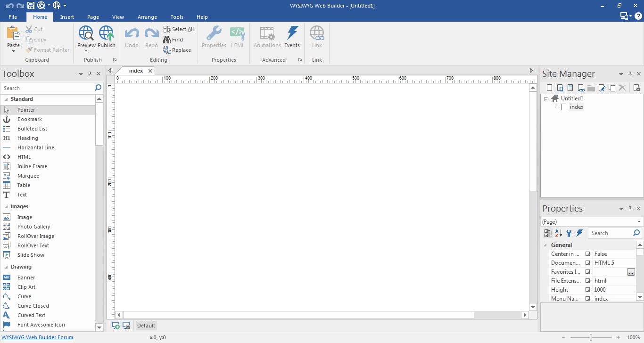The width and height of the screenshot is (644, 343).
Task: Open the Events editor on the ribbon
Action: 292,38
